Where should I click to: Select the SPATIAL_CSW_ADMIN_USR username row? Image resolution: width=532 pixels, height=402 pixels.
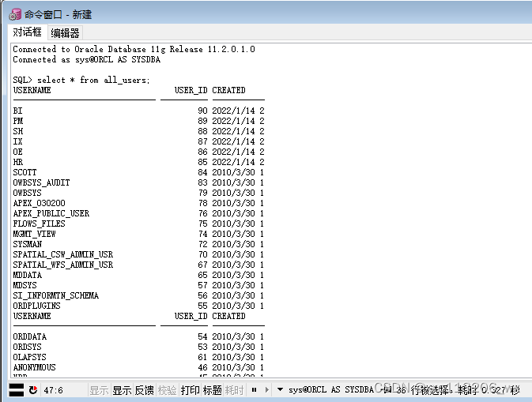pyautogui.click(x=63, y=254)
